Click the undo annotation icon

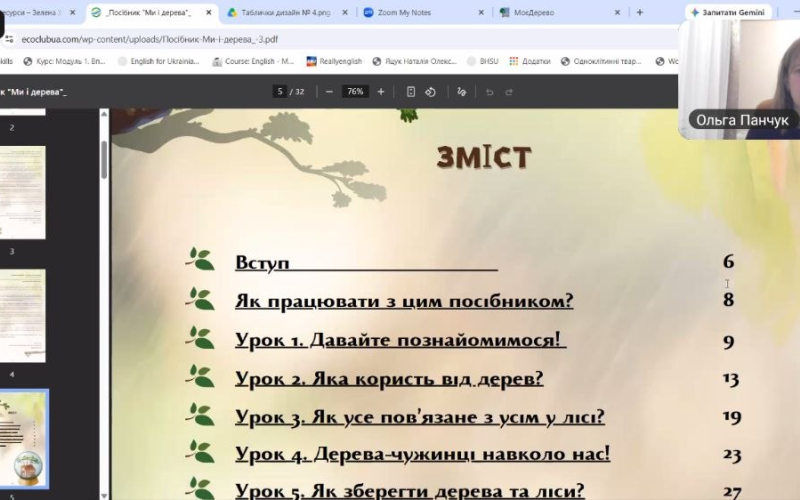pyautogui.click(x=489, y=92)
